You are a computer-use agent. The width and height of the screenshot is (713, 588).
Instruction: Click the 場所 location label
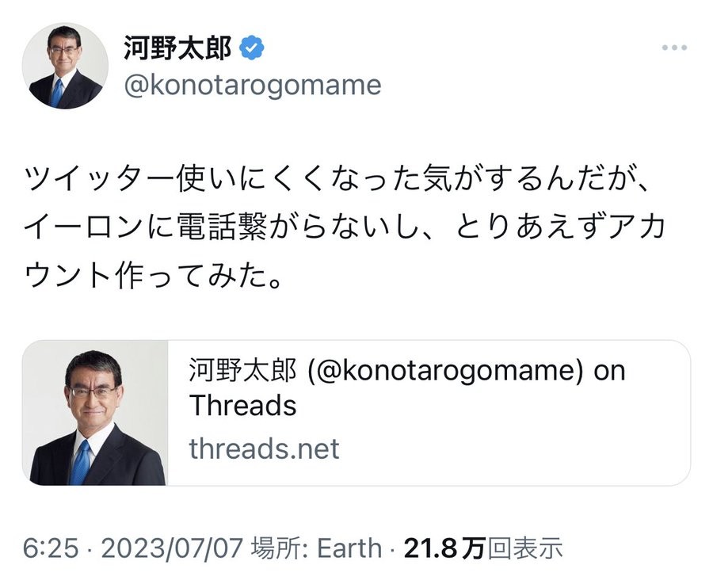pyautogui.click(x=273, y=548)
